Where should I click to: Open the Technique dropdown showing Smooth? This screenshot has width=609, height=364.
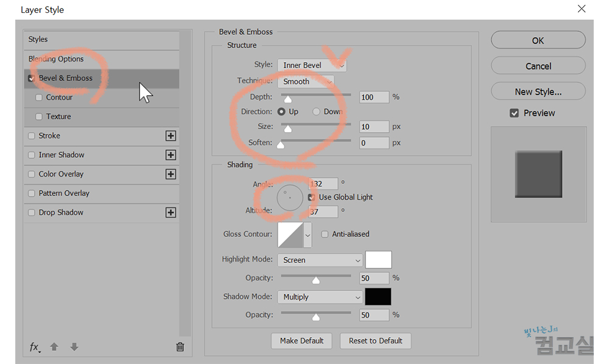pos(306,82)
